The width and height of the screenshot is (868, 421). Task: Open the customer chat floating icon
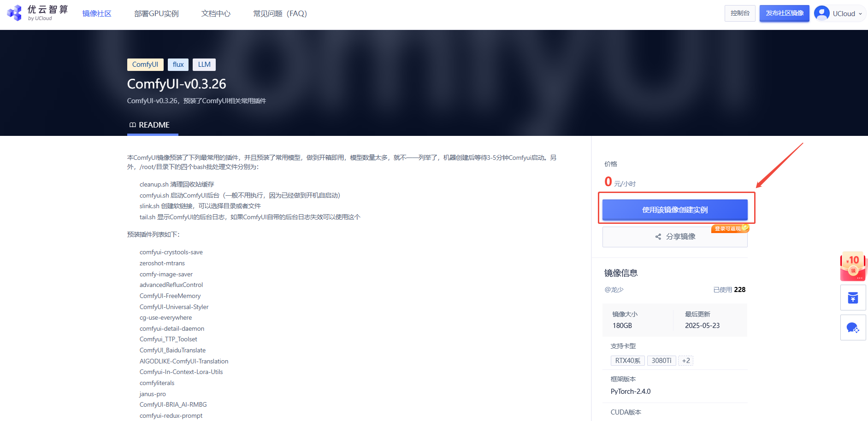853,327
